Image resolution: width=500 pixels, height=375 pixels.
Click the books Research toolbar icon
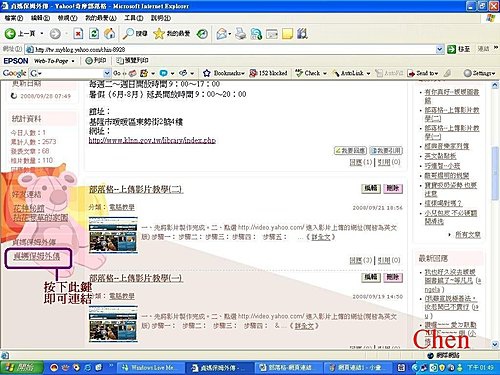tap(302, 33)
